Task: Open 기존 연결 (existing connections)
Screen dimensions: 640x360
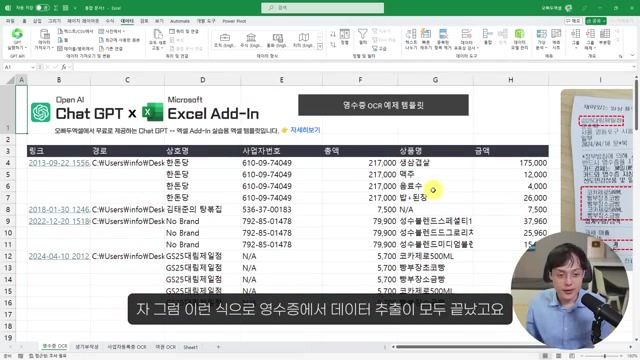Action: [111, 49]
